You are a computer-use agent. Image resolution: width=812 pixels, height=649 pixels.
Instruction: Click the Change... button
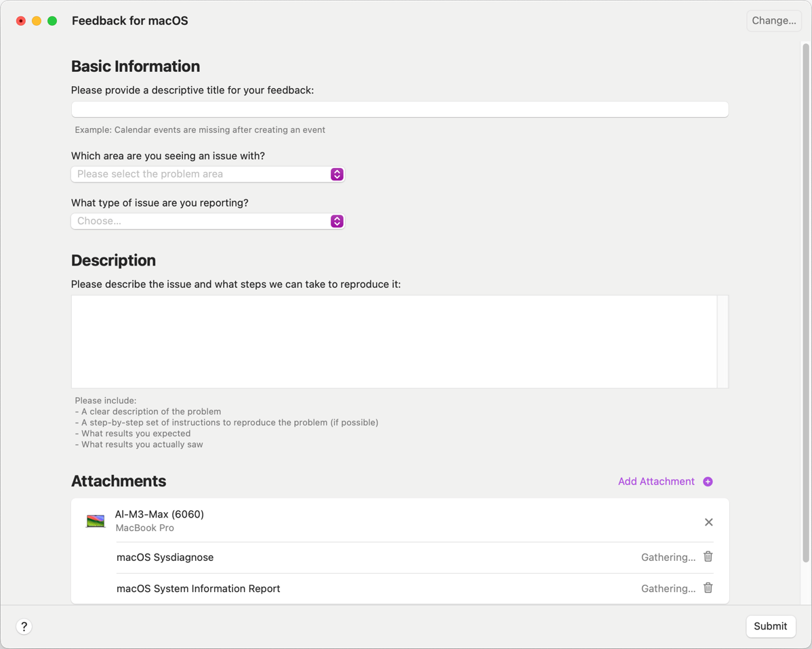(773, 21)
